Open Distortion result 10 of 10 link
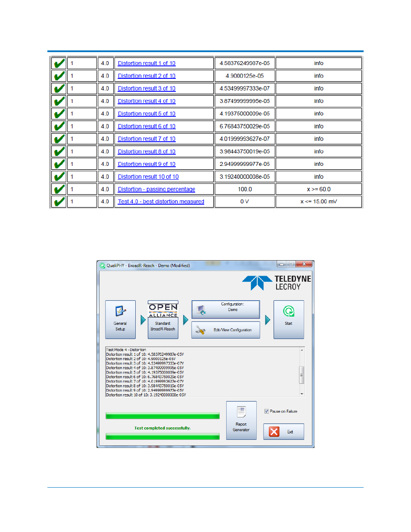 148,177
